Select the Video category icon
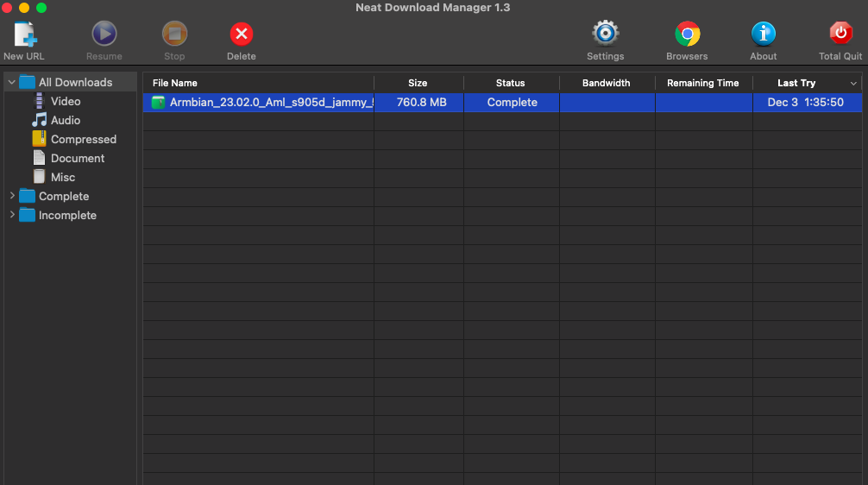The width and height of the screenshot is (868, 485). [x=40, y=101]
